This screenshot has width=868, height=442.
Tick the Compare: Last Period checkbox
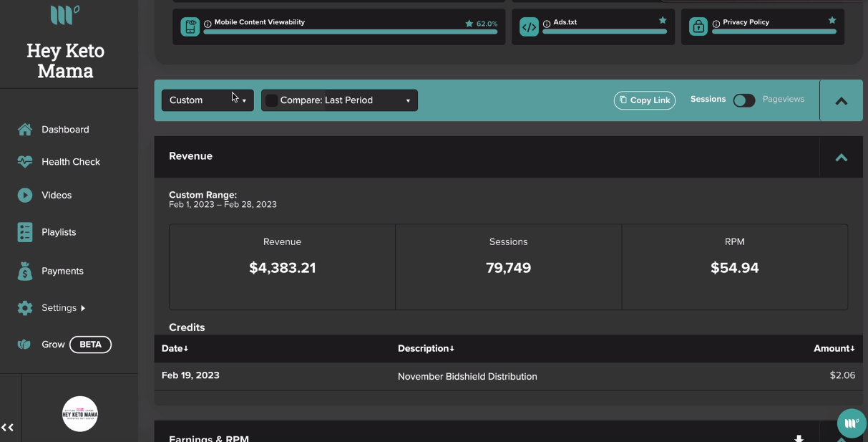271,100
